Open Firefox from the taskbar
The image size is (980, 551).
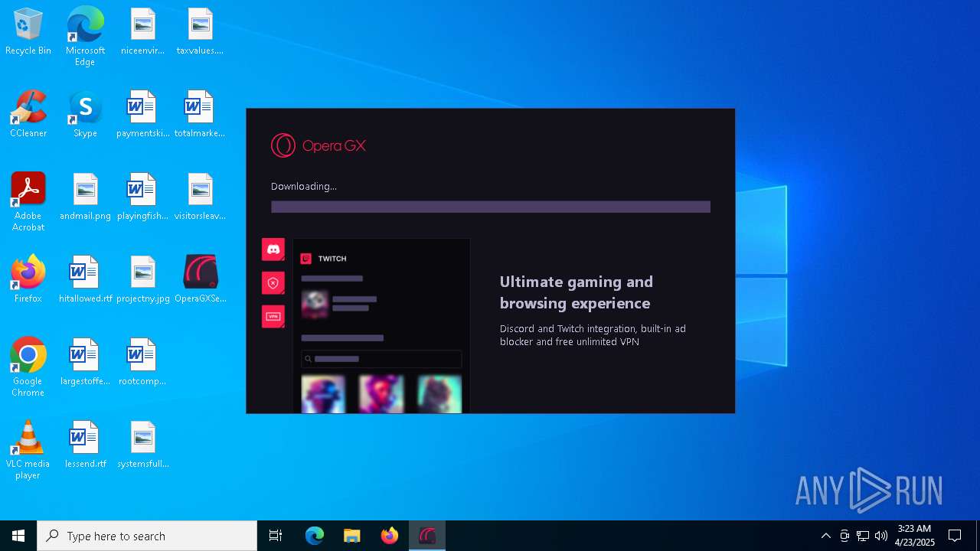[390, 536]
